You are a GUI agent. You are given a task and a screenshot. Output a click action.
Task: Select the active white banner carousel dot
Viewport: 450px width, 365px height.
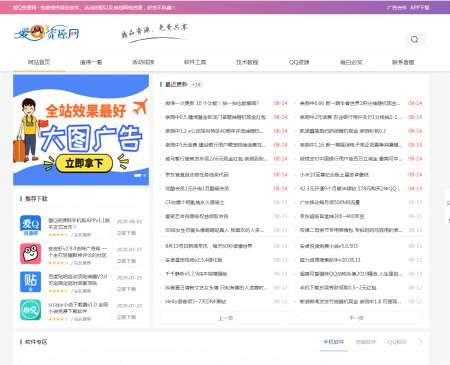[137, 175]
